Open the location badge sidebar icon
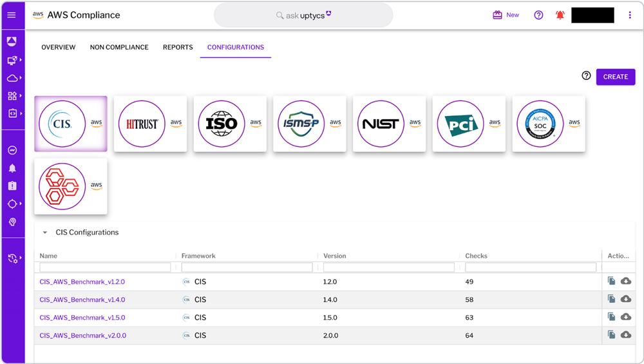Image resolution: width=644 pixels, height=364 pixels. [12, 222]
